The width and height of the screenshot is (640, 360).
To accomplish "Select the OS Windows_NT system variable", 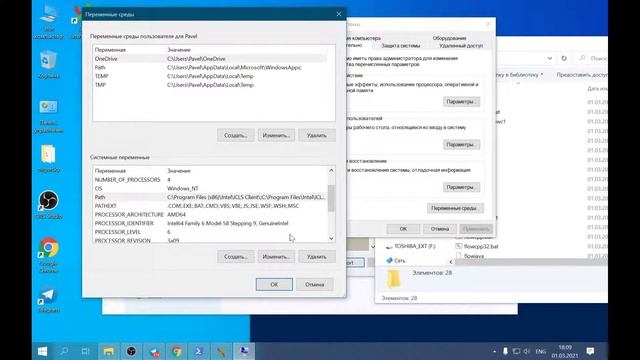I will coord(210,189).
